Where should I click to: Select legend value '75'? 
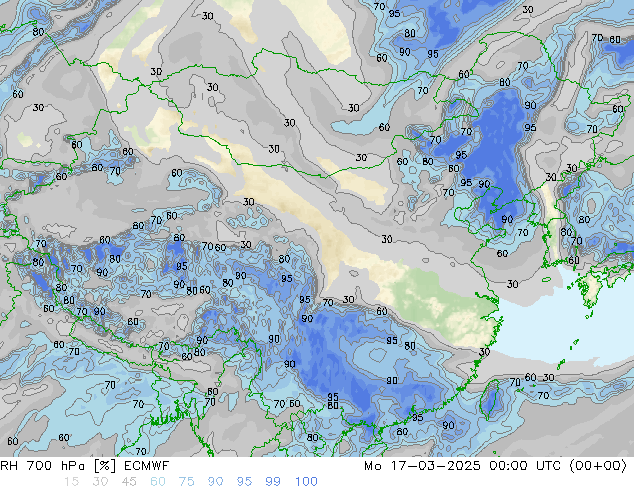click(186, 482)
